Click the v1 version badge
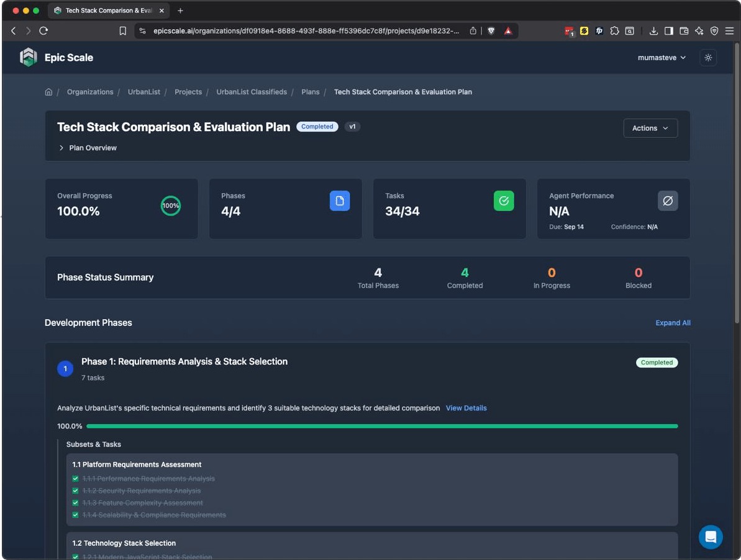Screen dimensions: 741x560 [x=352, y=127]
